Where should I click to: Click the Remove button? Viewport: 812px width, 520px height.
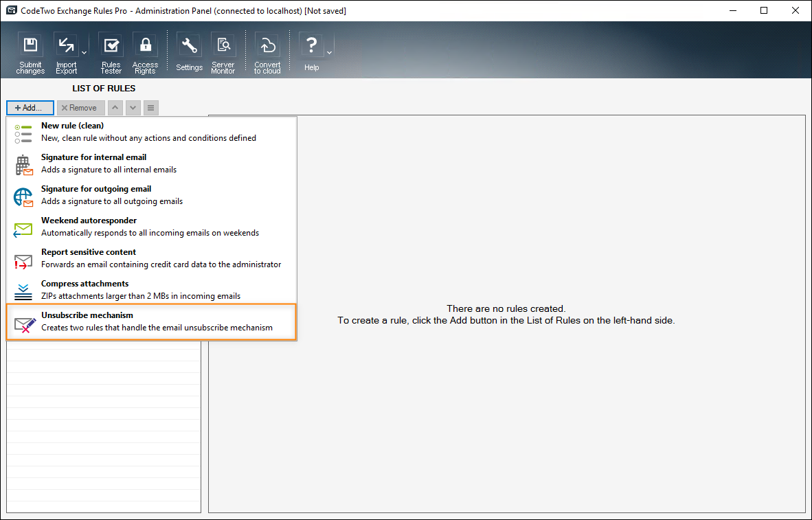(81, 108)
